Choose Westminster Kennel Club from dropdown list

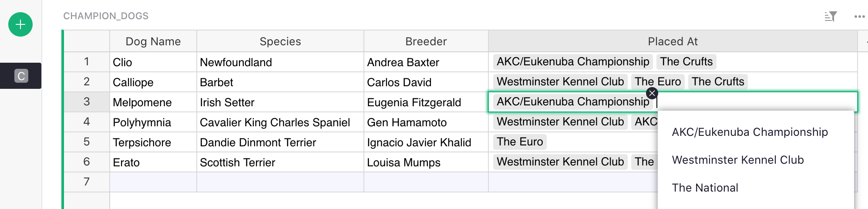coord(737,160)
